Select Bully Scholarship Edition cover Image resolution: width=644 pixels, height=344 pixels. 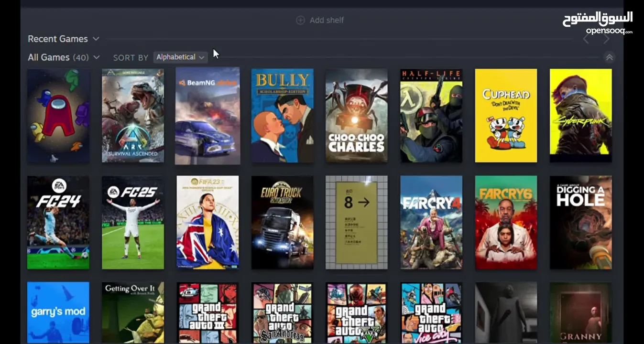(x=283, y=116)
